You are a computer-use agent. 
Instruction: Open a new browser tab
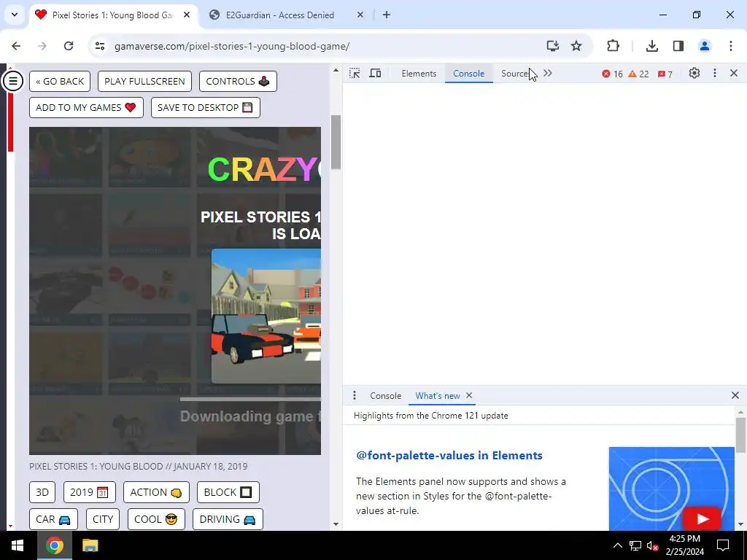[387, 15]
